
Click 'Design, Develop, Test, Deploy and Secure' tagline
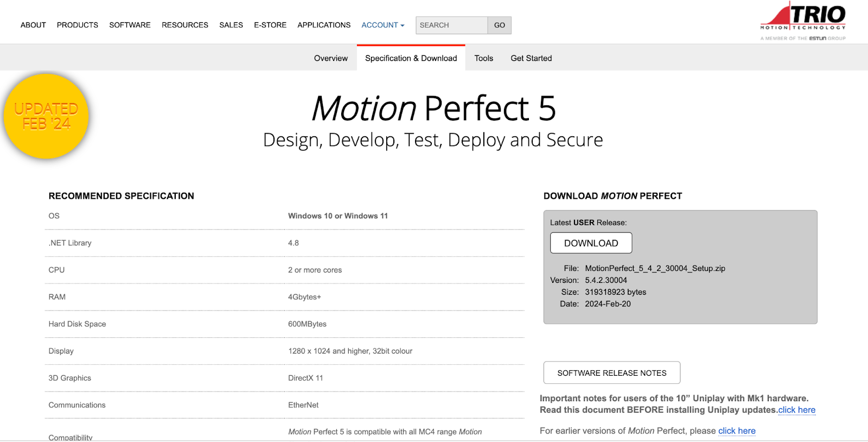point(433,140)
